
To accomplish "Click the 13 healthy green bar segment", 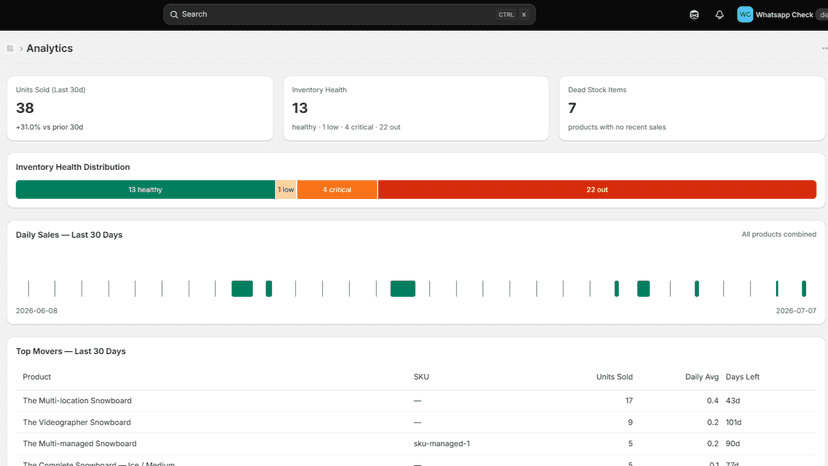I will (145, 190).
